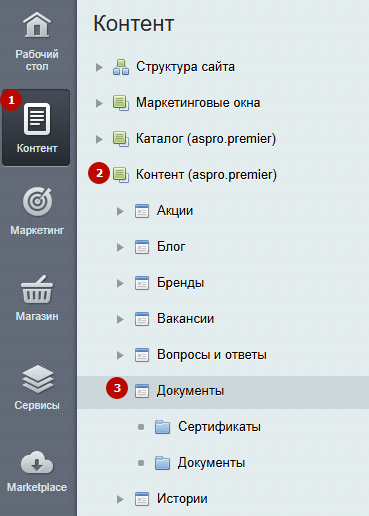Select the Контент document icon in sidebar
This screenshot has width=369, height=516.
coord(37,119)
